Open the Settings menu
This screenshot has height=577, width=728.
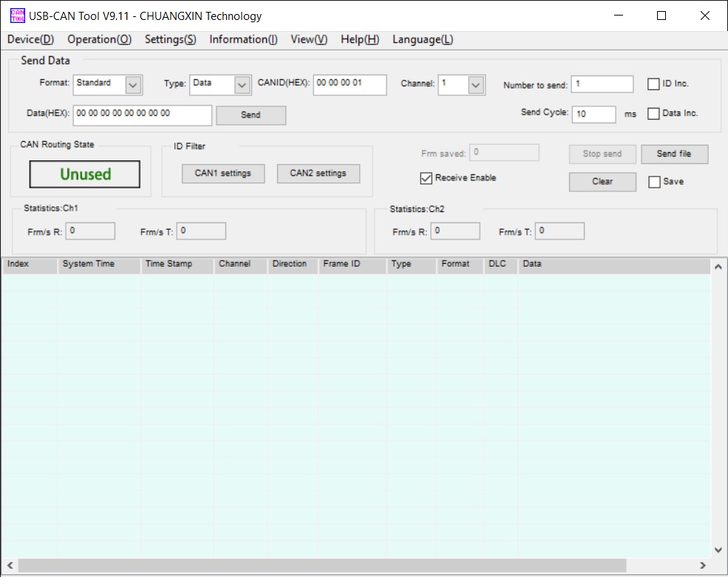pos(170,40)
